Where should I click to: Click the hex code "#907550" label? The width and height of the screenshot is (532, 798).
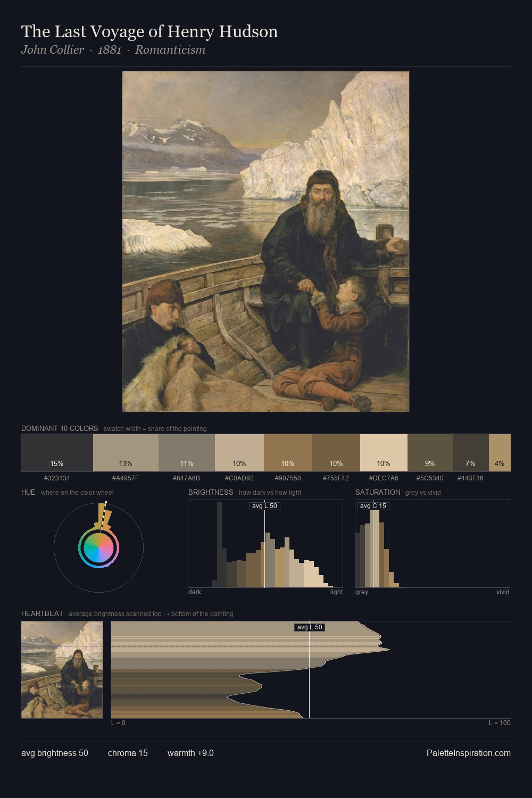(x=288, y=478)
